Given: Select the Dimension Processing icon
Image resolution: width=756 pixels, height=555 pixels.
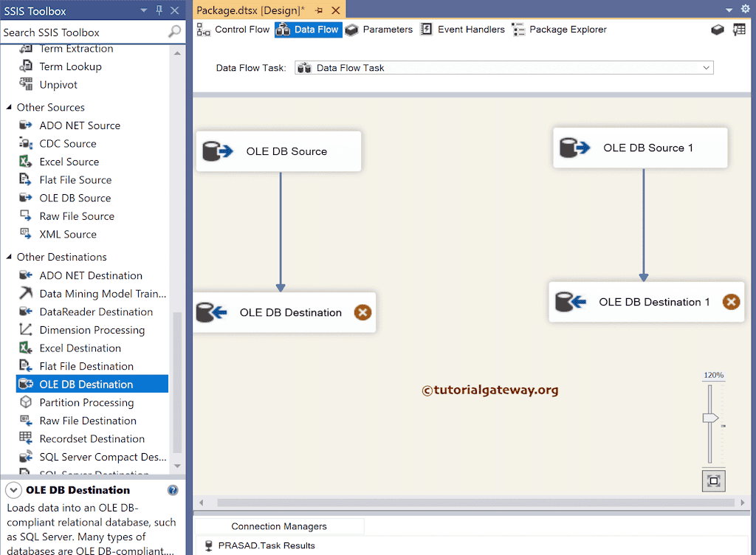Looking at the screenshot, I should coord(26,329).
